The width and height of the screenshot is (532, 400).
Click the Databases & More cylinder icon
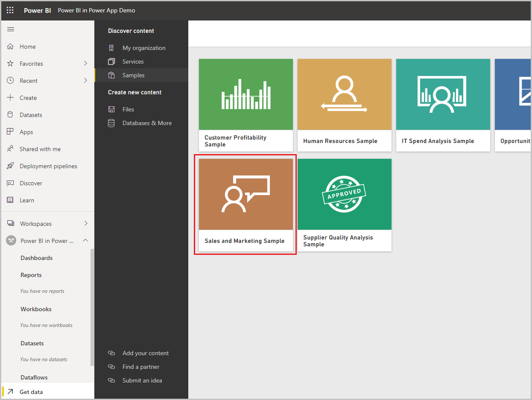click(111, 123)
